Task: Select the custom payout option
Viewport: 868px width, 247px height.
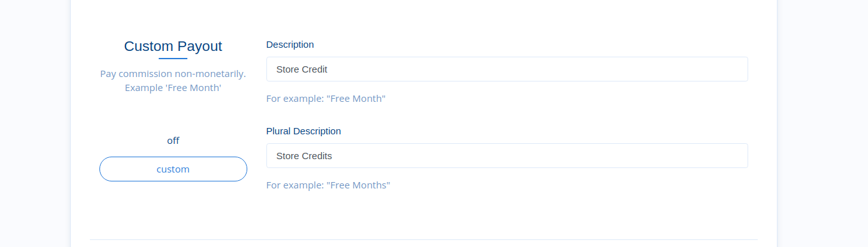Action: pos(173,169)
